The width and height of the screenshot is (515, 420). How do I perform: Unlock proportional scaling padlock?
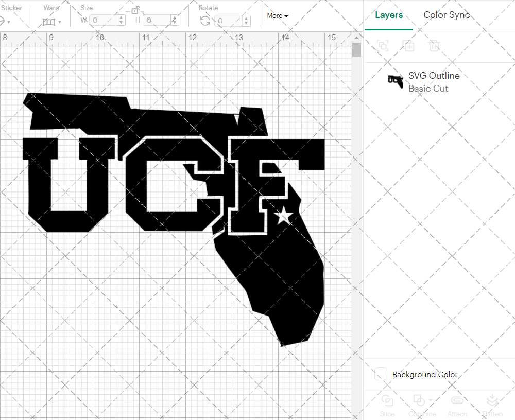tap(135, 10)
